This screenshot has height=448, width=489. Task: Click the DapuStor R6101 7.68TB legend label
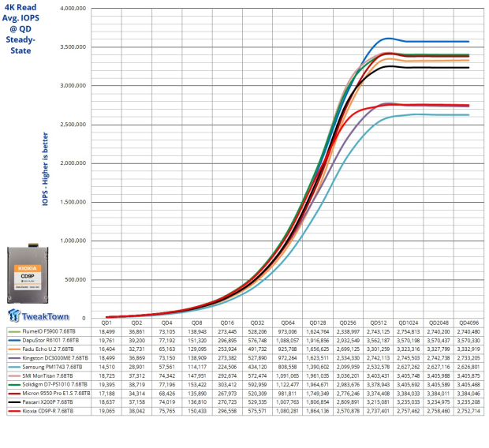(50, 341)
